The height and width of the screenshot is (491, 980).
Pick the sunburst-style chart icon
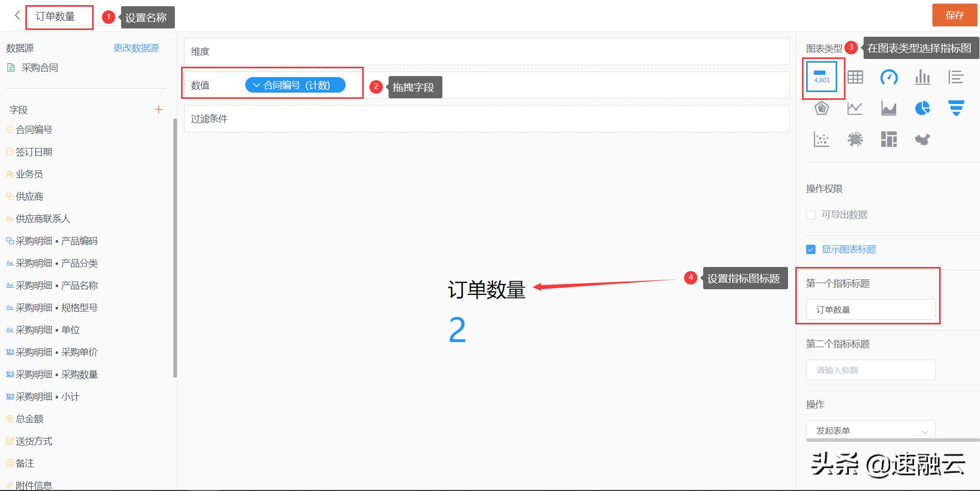[855, 139]
